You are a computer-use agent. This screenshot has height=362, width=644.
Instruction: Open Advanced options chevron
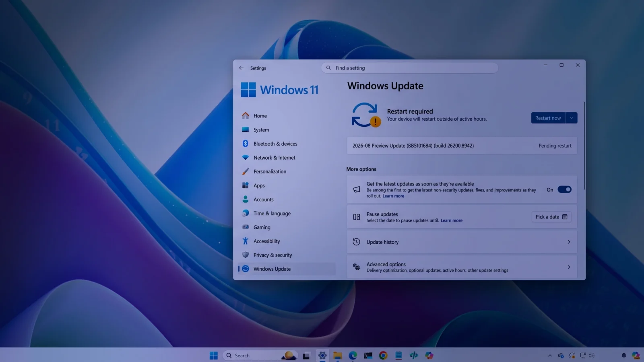coord(569,267)
